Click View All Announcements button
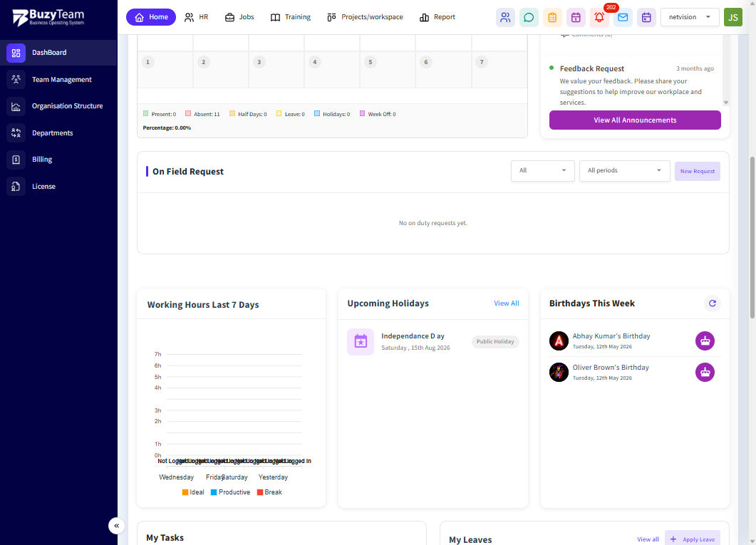This screenshot has width=756, height=545. tap(634, 120)
